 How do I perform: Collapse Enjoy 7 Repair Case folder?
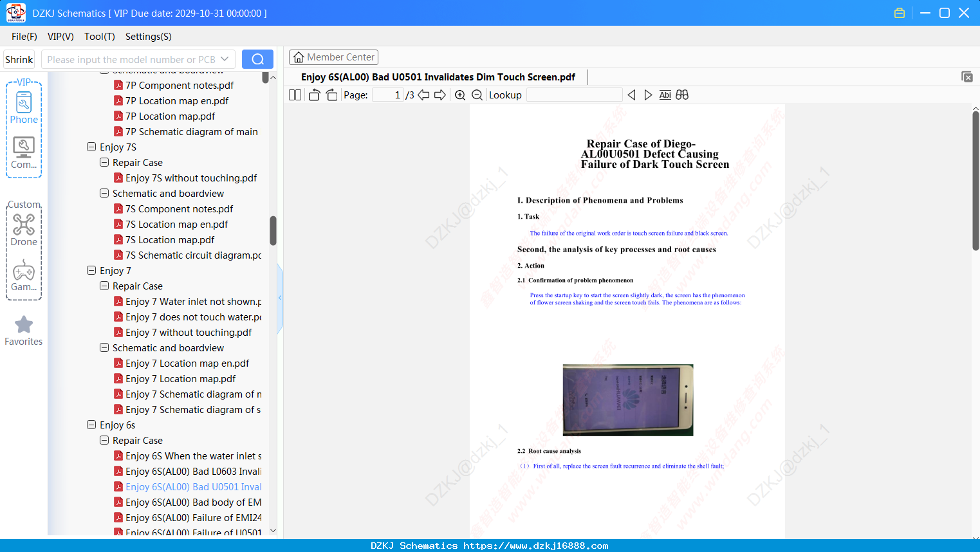tap(104, 286)
